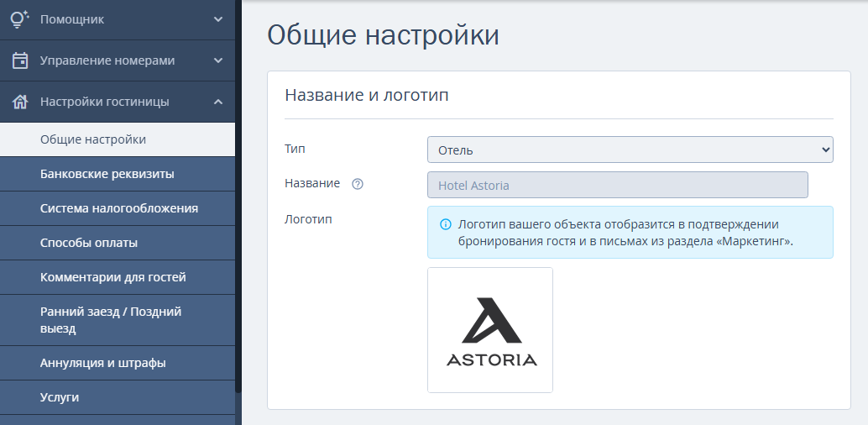Select Ранний заезд / Поздний выезд

pos(111,320)
